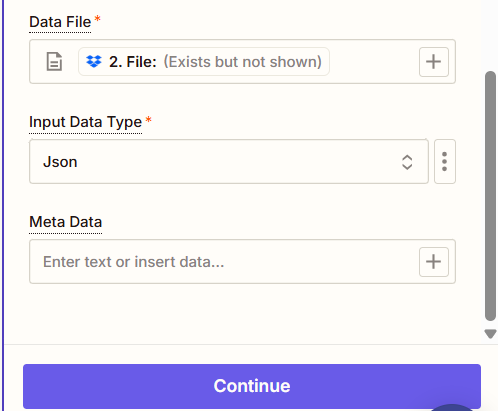The image size is (498, 411).
Task: Click the document icon in Data File field
Action: [x=54, y=62]
